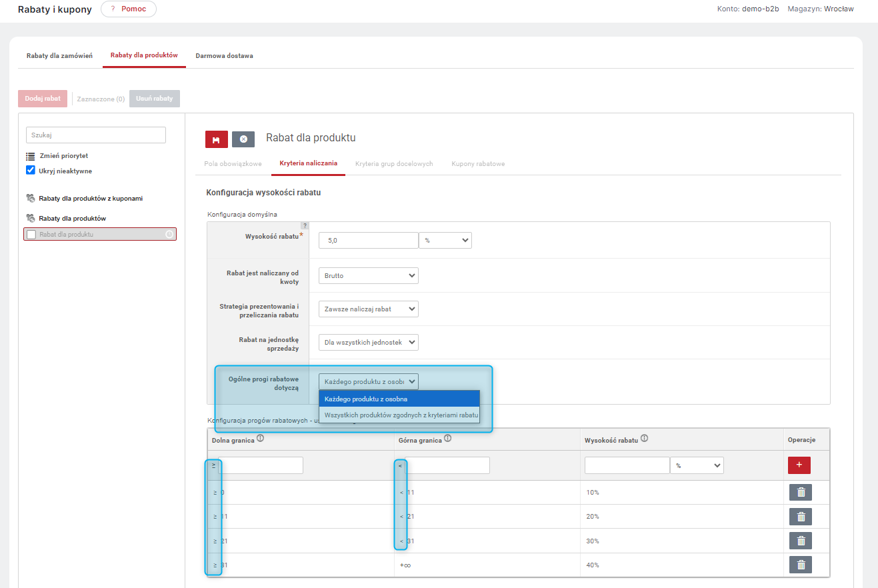Click the new threshold Wysokość rabatu input
Viewport: 878px width, 588px height.
[x=627, y=465]
